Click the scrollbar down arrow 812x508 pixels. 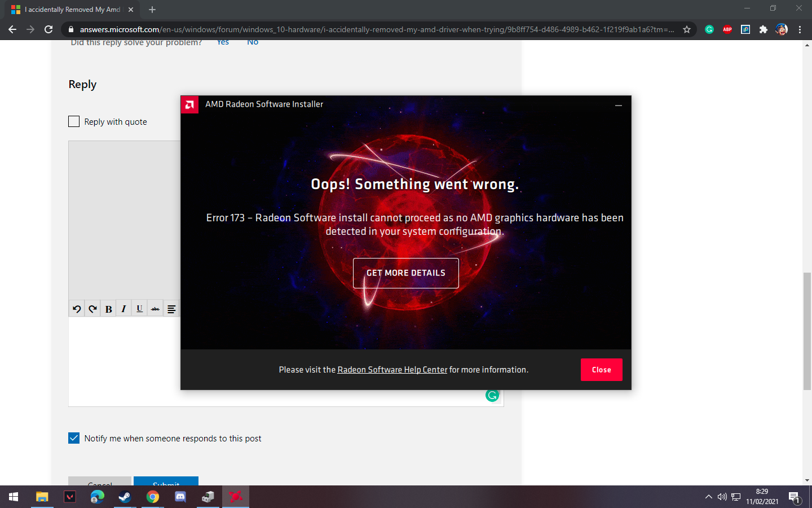[807, 480]
